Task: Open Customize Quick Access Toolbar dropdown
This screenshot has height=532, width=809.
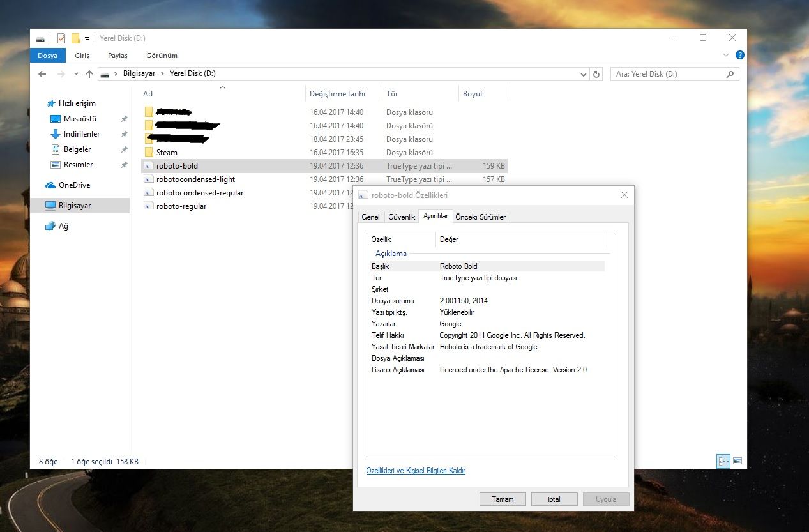Action: tap(87, 38)
